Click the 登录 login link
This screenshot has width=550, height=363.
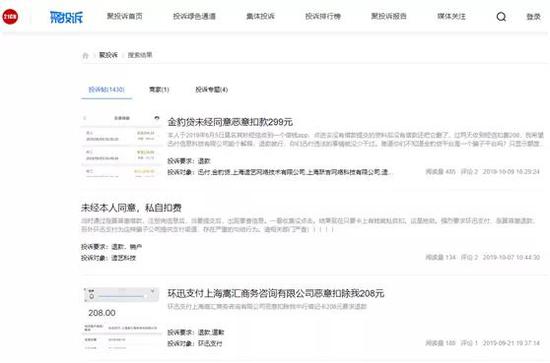533,16
